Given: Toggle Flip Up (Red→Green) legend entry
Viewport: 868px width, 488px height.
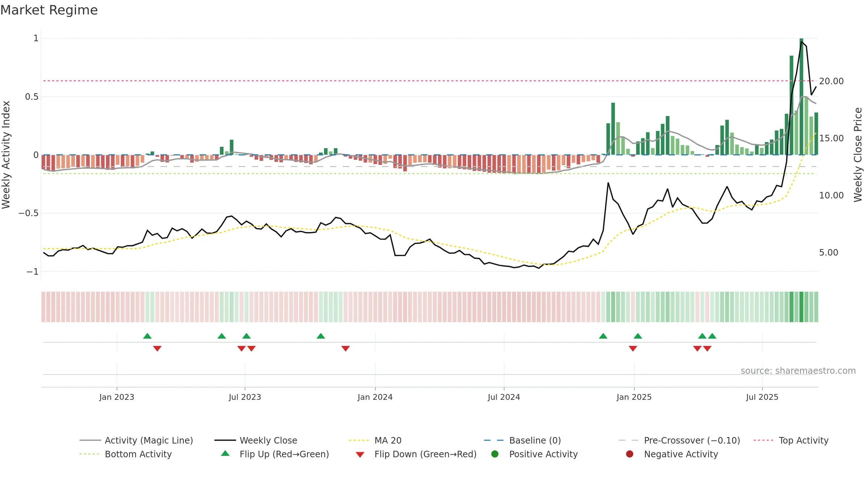Looking at the screenshot, I should [x=275, y=454].
